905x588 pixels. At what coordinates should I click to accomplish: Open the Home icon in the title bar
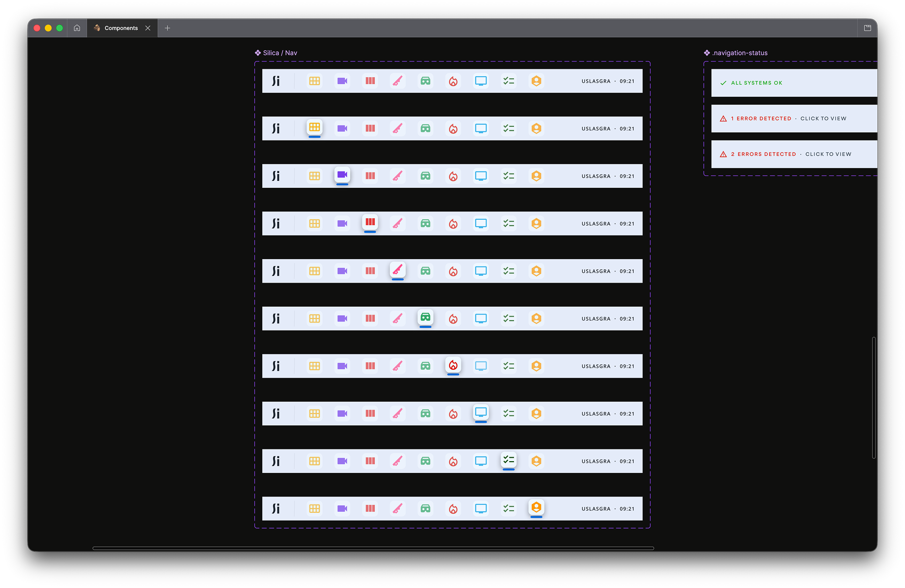tap(77, 28)
